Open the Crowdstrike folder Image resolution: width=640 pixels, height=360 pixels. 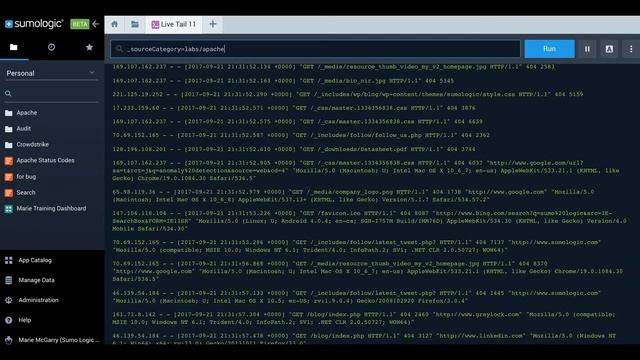33,144
